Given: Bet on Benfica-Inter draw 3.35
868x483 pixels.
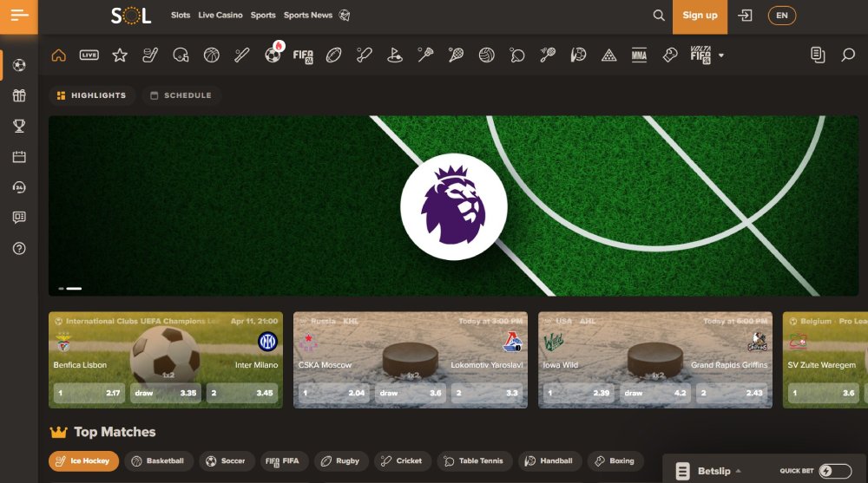Looking at the screenshot, I should pyautogui.click(x=166, y=393).
